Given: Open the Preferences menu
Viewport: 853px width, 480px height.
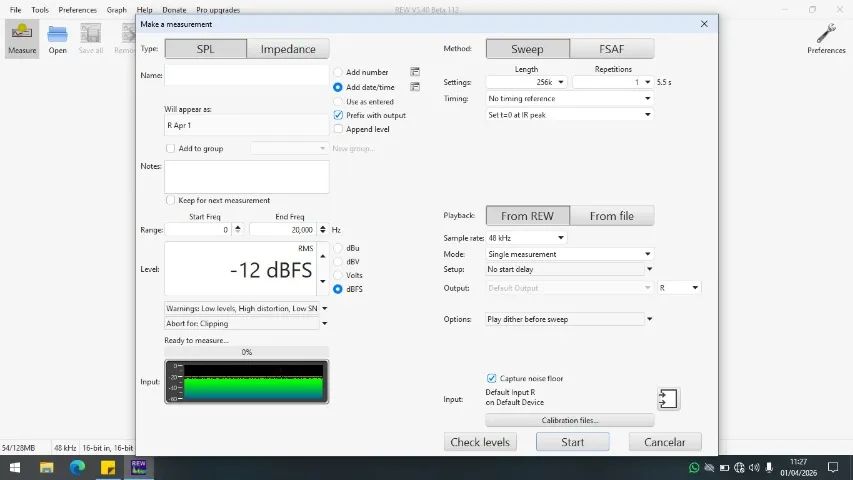Looking at the screenshot, I should point(77,10).
